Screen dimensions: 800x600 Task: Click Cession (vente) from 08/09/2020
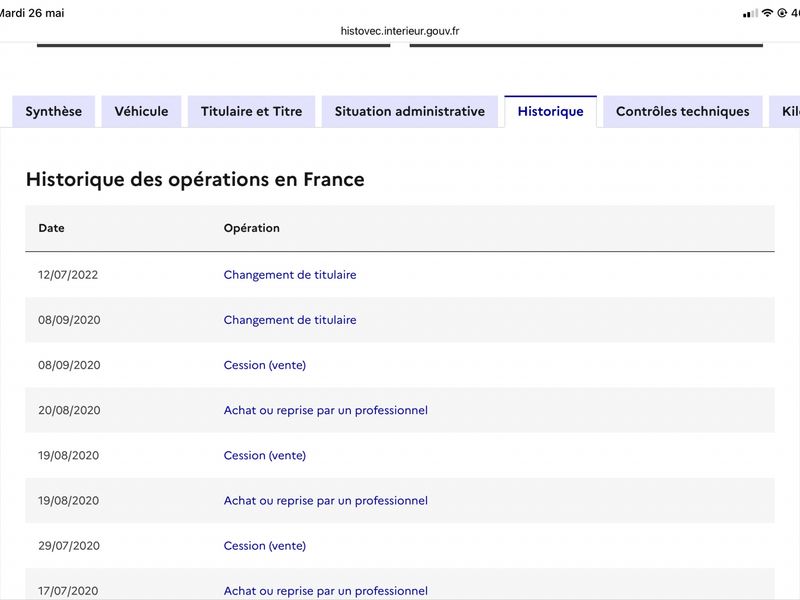265,365
